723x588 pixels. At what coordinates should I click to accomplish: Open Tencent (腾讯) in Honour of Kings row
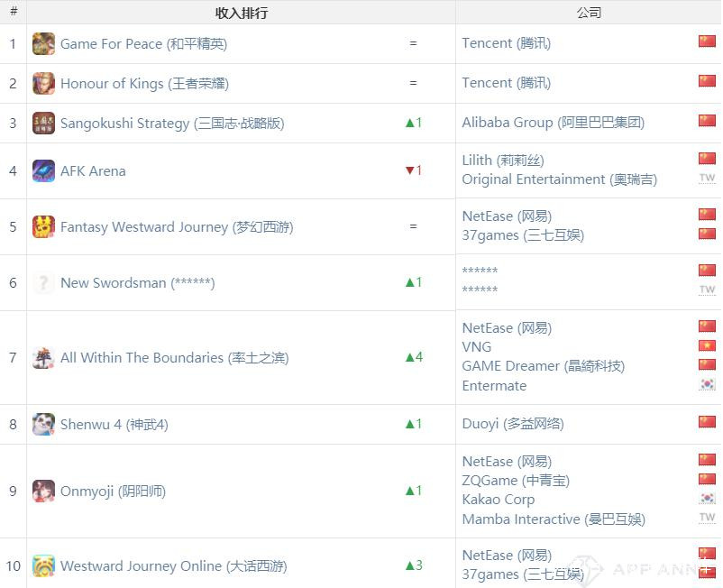click(x=507, y=83)
